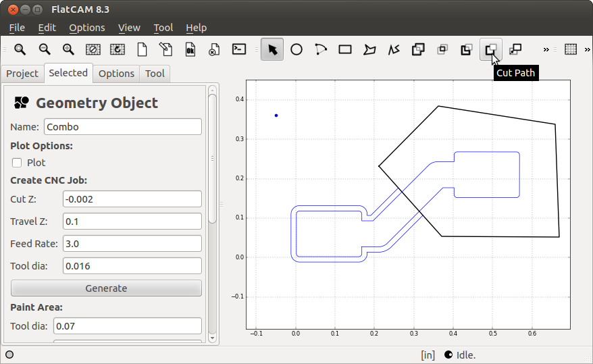Select the Add Rectangle tool

345,49
